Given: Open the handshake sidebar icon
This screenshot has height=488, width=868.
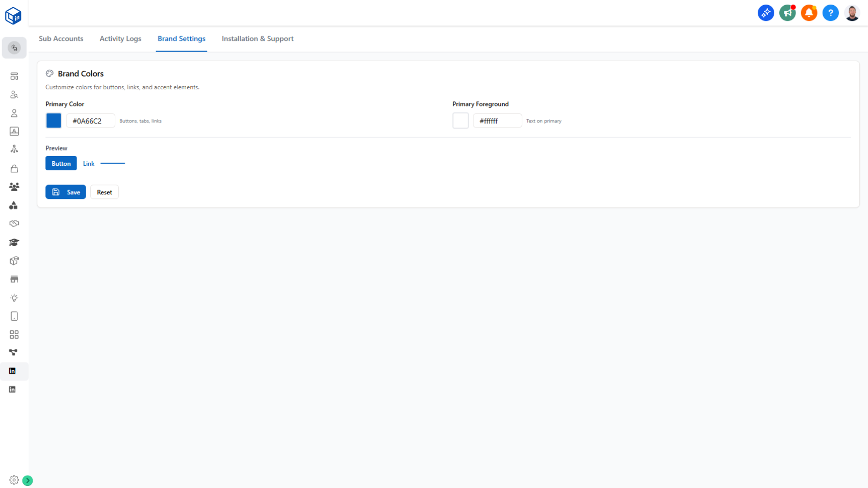Looking at the screenshot, I should (x=14, y=224).
